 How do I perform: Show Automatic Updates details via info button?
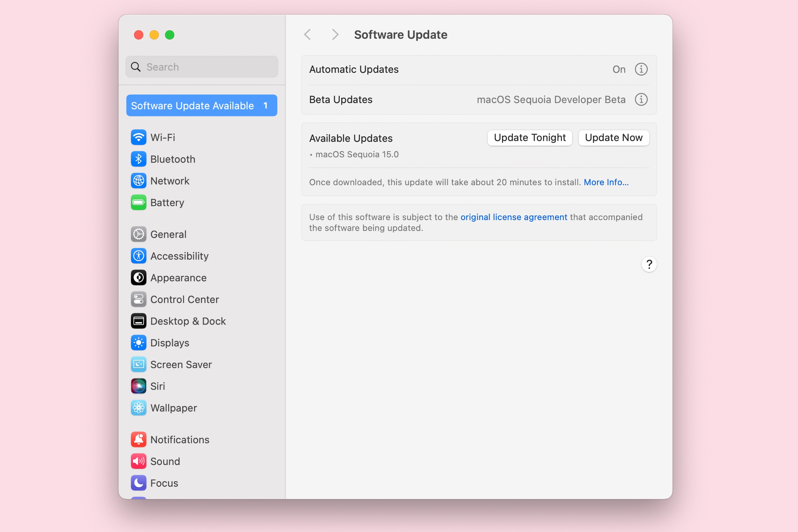point(641,69)
